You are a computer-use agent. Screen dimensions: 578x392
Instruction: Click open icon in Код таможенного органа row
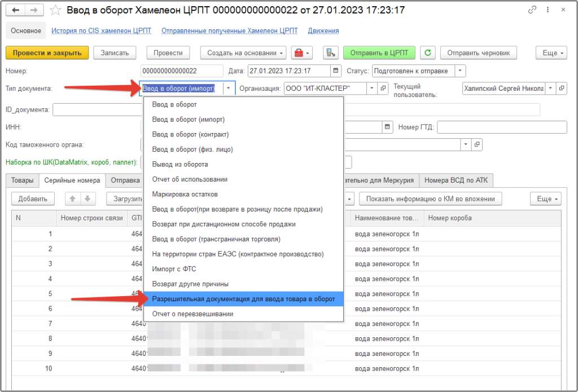[477, 144]
